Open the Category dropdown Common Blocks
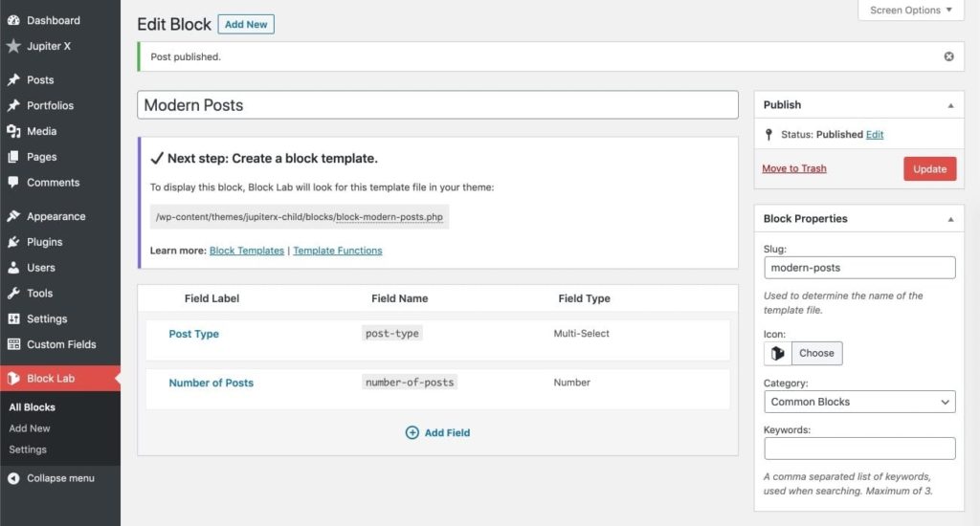This screenshot has height=526, width=980. [x=859, y=402]
